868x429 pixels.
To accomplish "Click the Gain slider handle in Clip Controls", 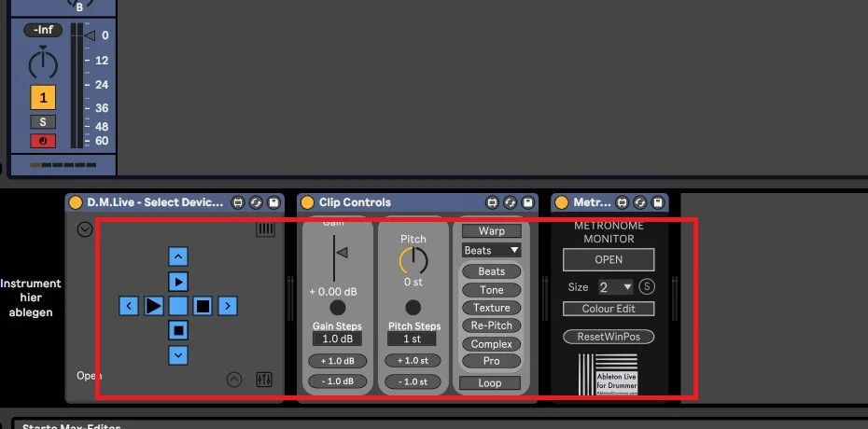I will point(343,253).
